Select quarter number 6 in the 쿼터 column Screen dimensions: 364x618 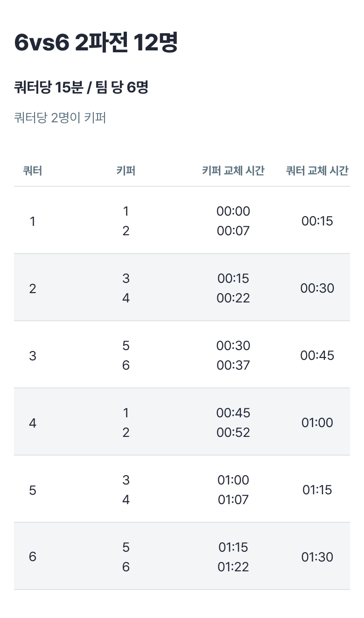pos(33,557)
